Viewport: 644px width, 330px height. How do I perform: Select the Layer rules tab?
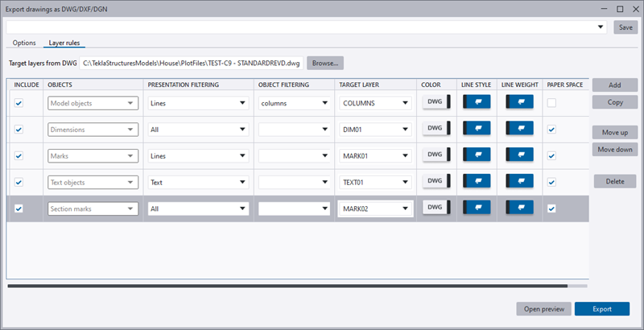[64, 43]
